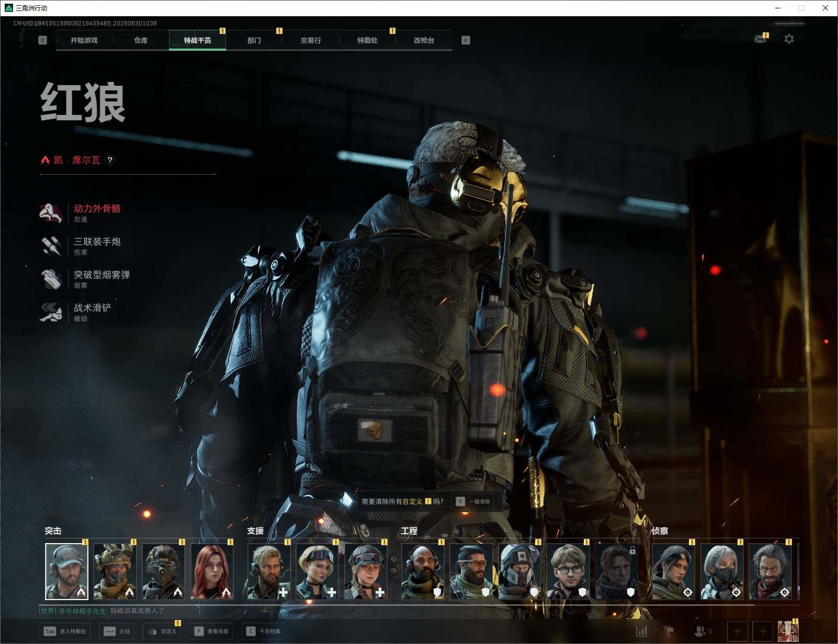Select the bald bearded engineer operator

coord(423,571)
